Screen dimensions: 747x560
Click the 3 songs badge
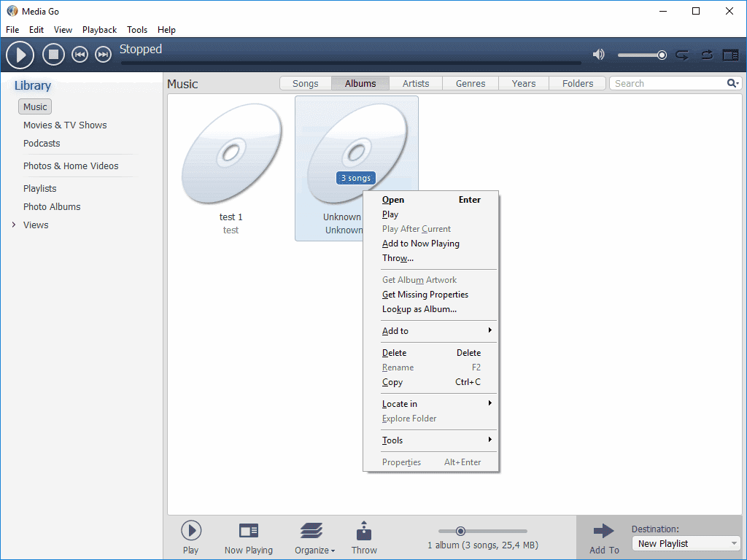(x=356, y=178)
